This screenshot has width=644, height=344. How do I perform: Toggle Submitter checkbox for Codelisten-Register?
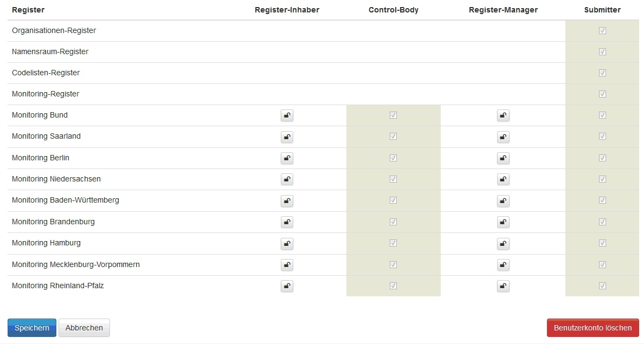(x=602, y=73)
